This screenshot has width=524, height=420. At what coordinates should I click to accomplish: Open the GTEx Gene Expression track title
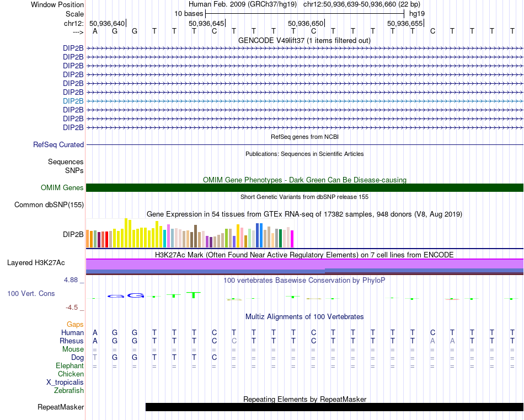(304, 214)
